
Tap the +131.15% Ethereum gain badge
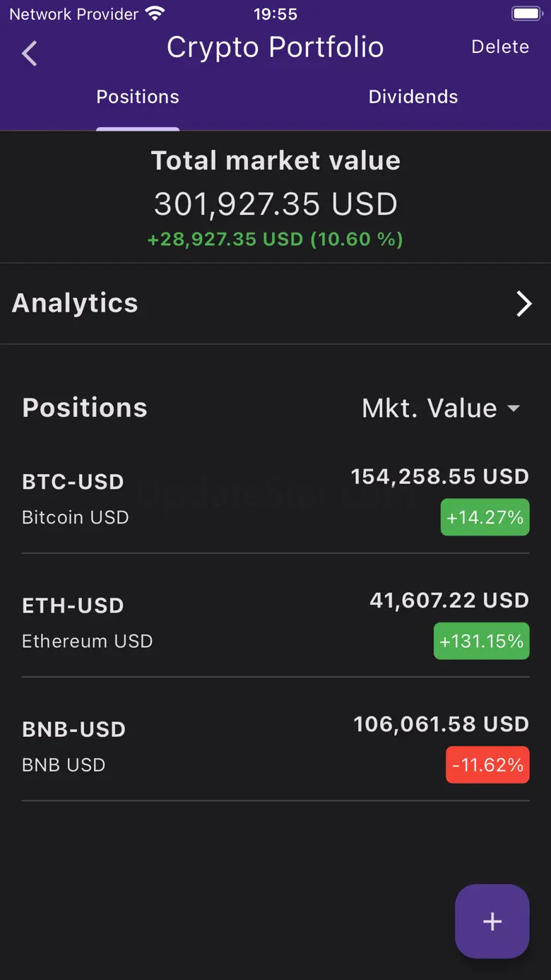coord(481,641)
